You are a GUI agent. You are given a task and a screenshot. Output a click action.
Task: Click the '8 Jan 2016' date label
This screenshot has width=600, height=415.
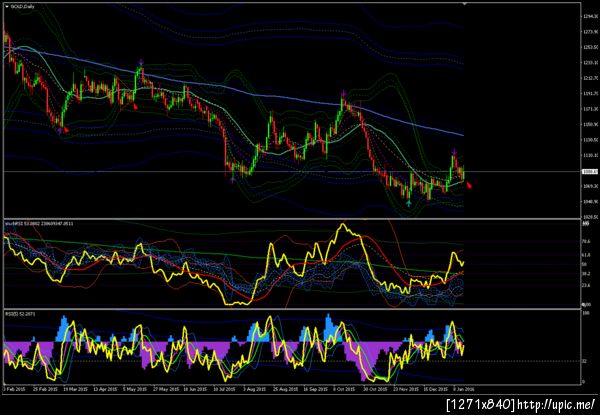463,389
